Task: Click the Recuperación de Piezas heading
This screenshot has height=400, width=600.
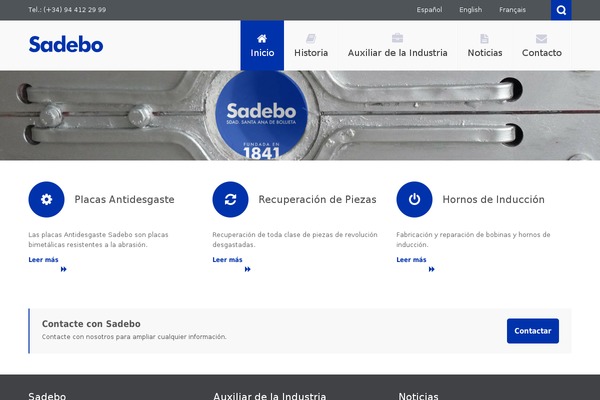Action: pos(318,199)
